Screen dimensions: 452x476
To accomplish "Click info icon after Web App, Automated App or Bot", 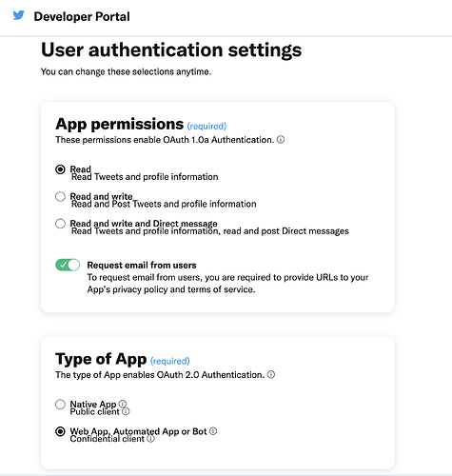I will point(213,431).
